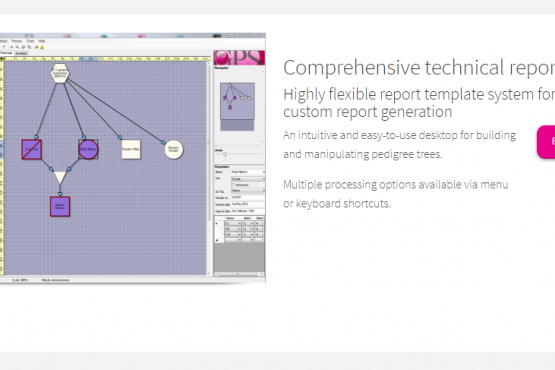
Task: Click the Navigator pedigree overview thumbnail
Action: [238, 101]
